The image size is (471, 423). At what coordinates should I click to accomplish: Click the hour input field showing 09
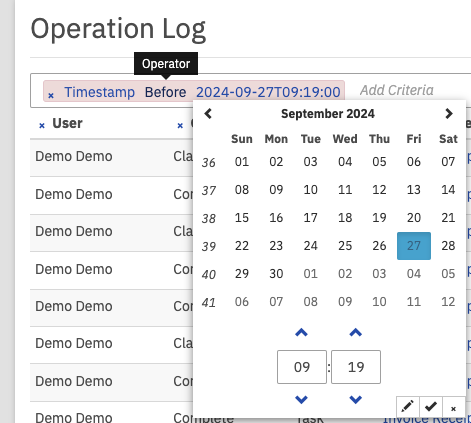coord(302,367)
